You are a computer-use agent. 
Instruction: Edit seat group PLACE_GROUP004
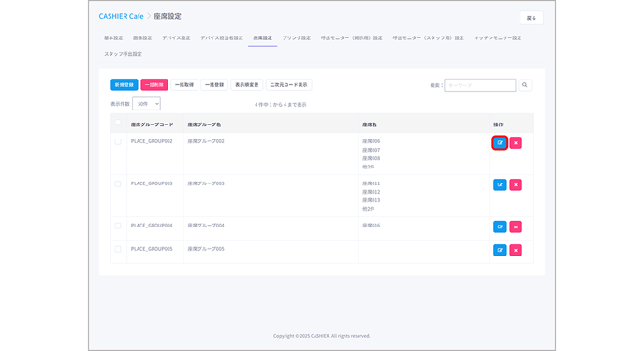coord(500,227)
